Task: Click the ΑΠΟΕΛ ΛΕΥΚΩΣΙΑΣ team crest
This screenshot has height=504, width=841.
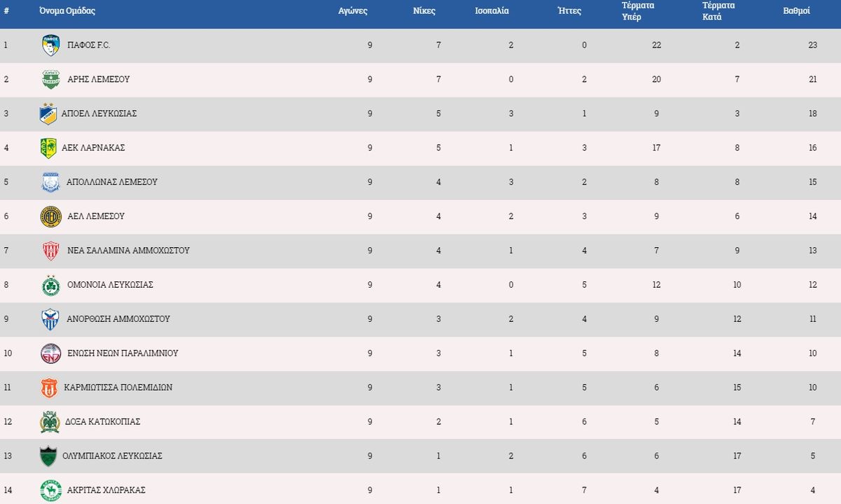Action: click(x=48, y=114)
